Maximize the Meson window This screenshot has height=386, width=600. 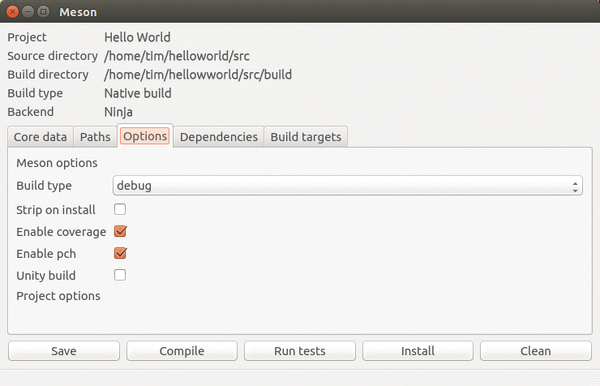pyautogui.click(x=43, y=12)
